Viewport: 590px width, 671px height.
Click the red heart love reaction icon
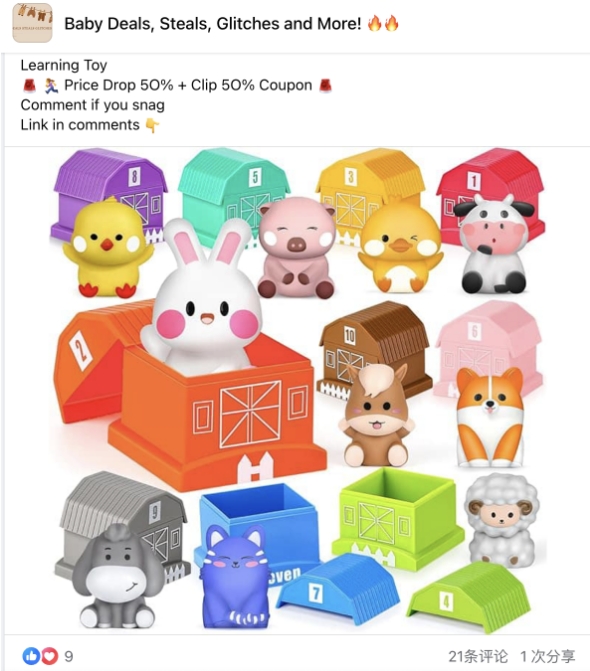click(x=49, y=656)
